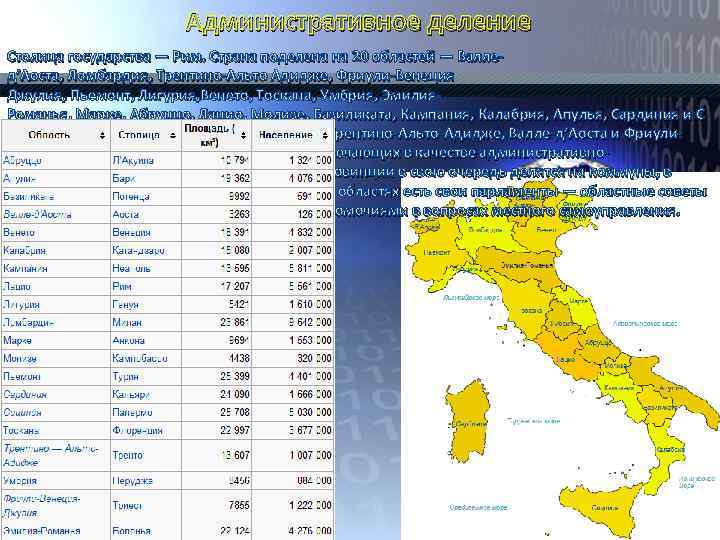Sort table by Население column arrows
Image resolution: width=720 pixels, height=540 pixels.
[x=325, y=135]
